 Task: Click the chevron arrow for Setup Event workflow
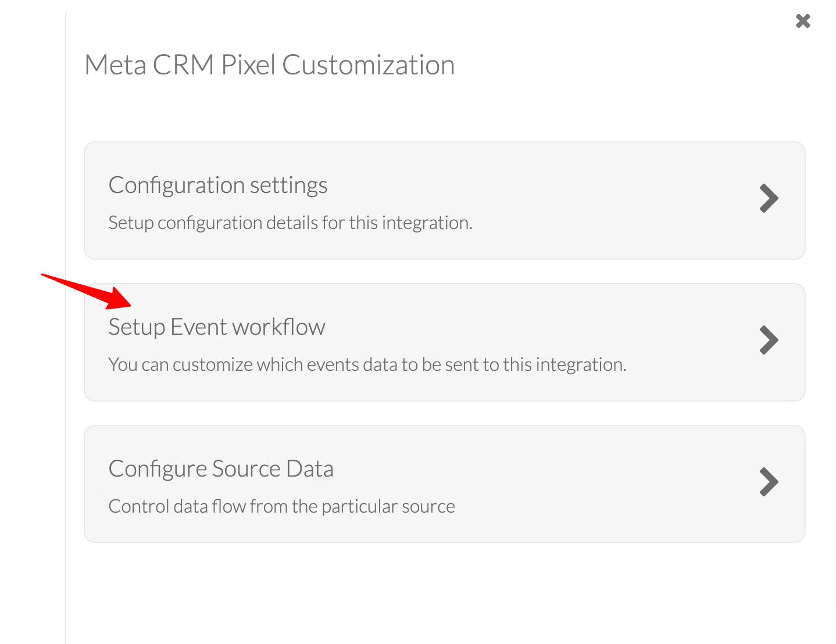[x=769, y=341]
